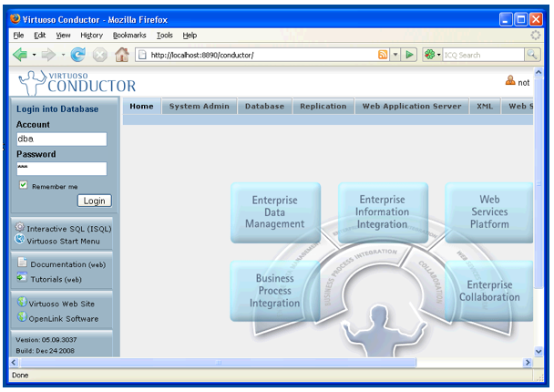Click the home icon in toolbar
Image resolution: width=554 pixels, height=392 pixels.
pos(121,55)
